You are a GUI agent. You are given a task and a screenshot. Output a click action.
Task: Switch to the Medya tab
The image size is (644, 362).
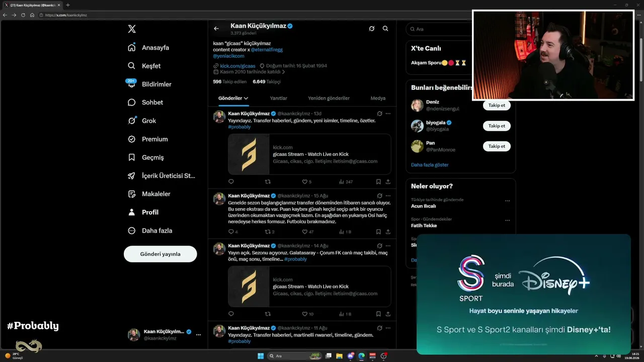tap(378, 98)
